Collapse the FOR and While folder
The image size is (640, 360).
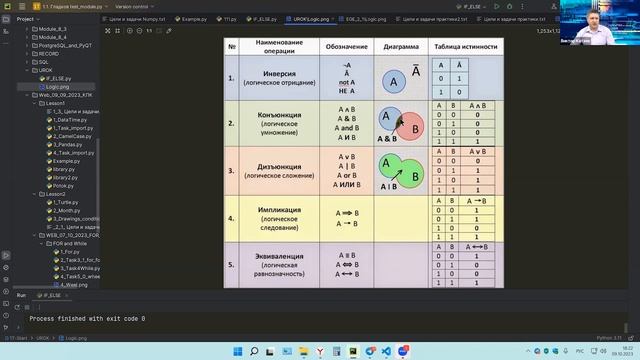point(41,244)
